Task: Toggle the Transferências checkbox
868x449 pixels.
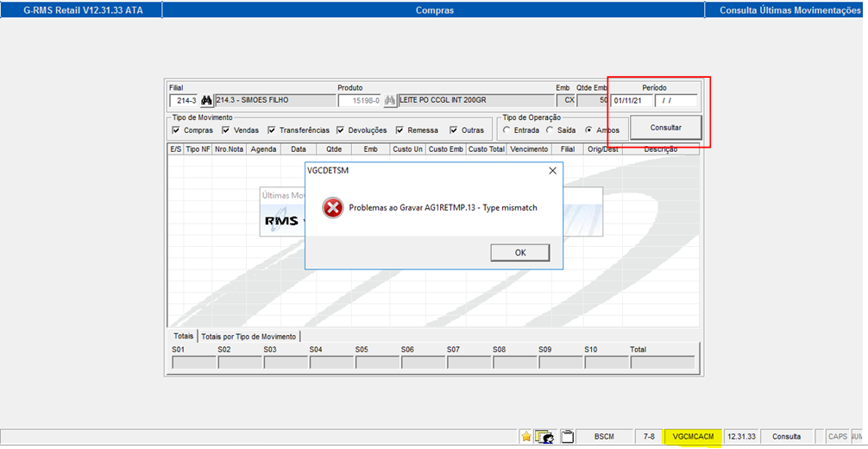Action: (x=271, y=130)
